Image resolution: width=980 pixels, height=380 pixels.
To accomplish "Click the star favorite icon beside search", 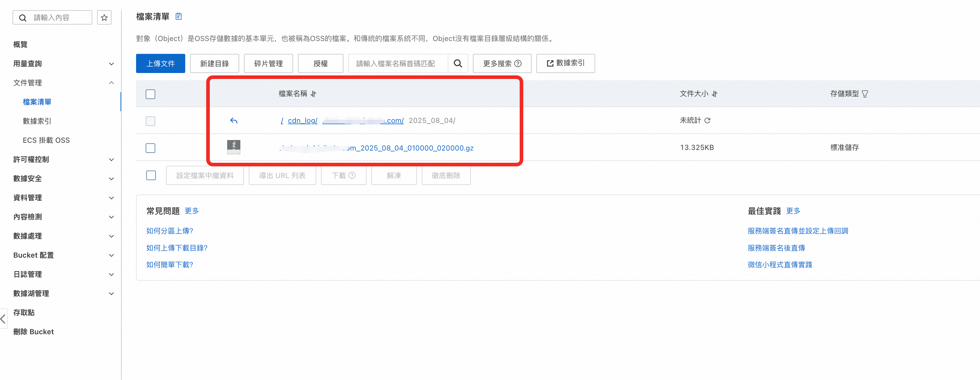I will [x=104, y=17].
